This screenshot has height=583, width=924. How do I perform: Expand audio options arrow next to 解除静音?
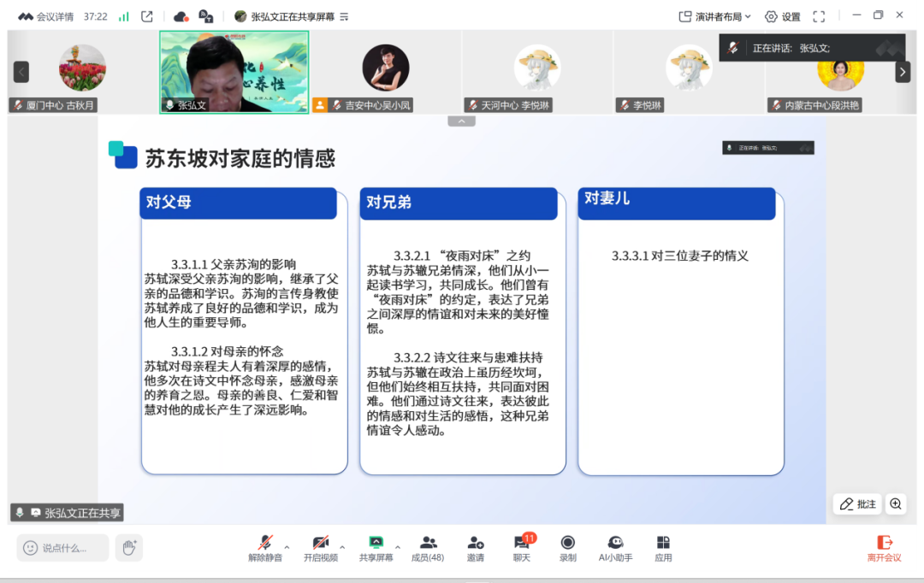[x=287, y=547]
